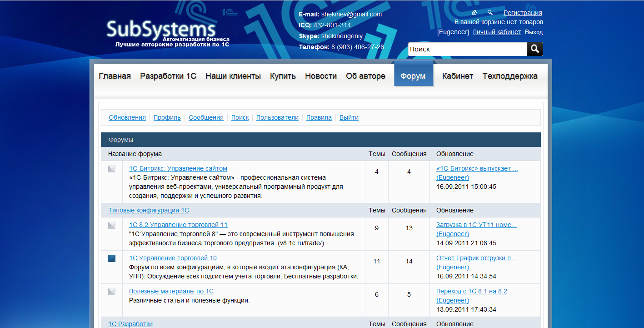Click (Eugeneer) under «1С-Битрикс» выпускает

tap(453, 177)
